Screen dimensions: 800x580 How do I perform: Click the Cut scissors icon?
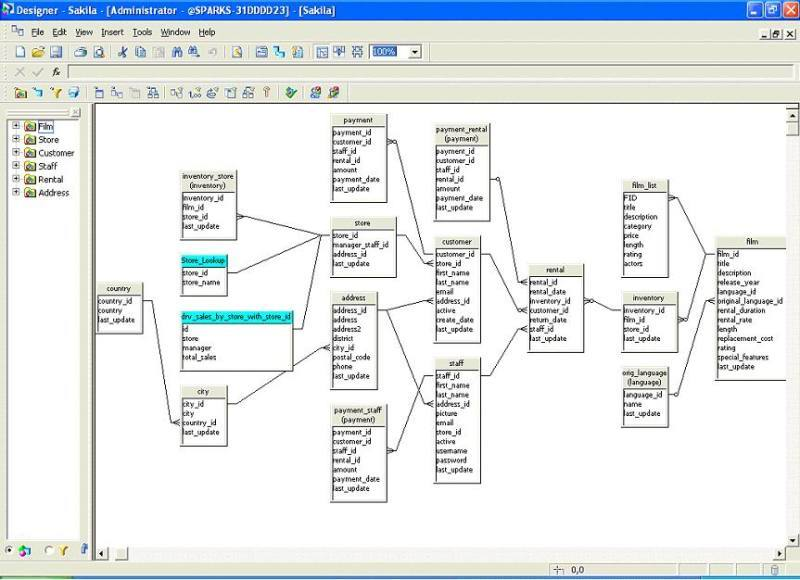pyautogui.click(x=122, y=52)
